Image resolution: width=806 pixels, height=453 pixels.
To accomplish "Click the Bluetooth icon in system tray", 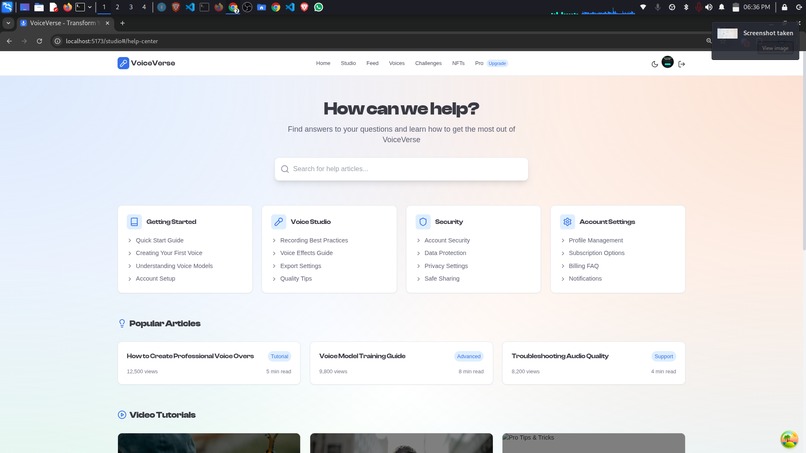I will (x=686, y=7).
